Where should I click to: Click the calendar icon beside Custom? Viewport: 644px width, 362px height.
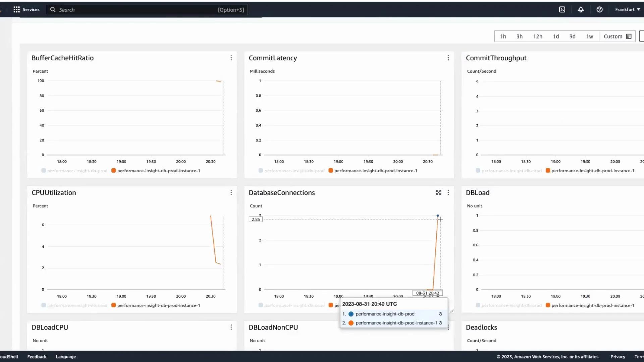pyautogui.click(x=629, y=37)
